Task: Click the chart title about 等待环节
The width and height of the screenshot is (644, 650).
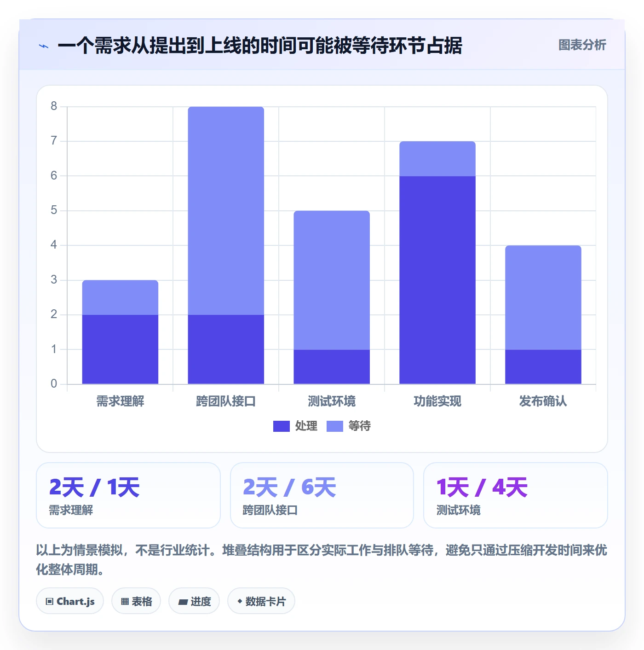Action: [260, 46]
